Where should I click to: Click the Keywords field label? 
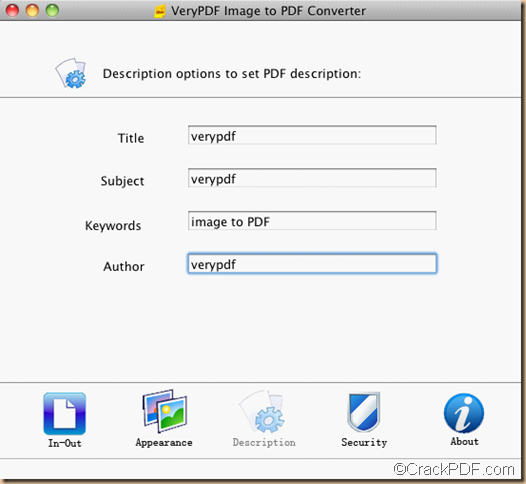click(x=113, y=226)
